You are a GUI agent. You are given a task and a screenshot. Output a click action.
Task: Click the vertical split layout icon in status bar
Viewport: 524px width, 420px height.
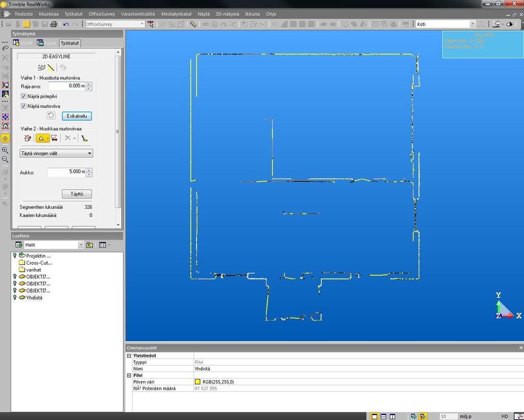[392, 416]
